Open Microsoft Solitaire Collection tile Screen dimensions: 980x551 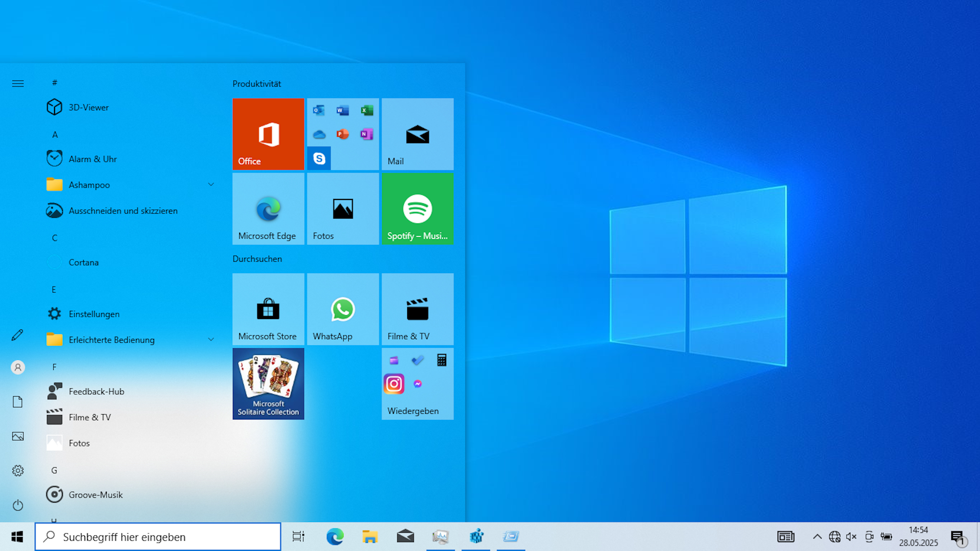pyautogui.click(x=268, y=384)
